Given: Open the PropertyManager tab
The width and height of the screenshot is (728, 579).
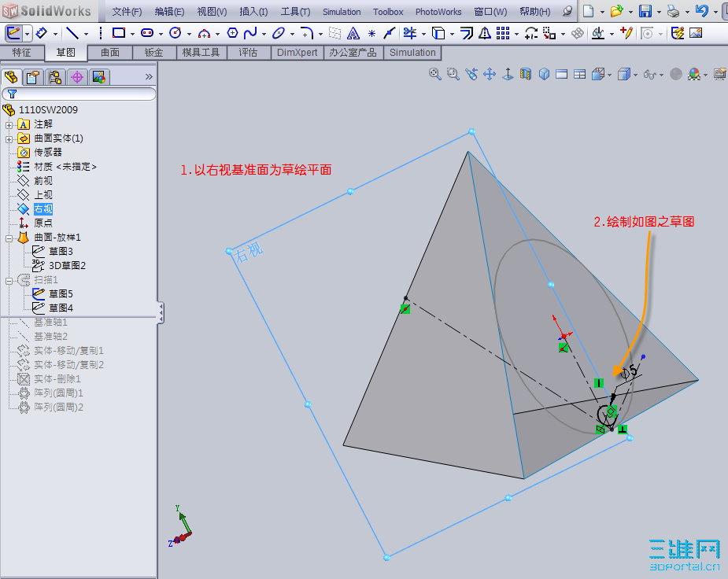Looking at the screenshot, I should click(x=32, y=76).
